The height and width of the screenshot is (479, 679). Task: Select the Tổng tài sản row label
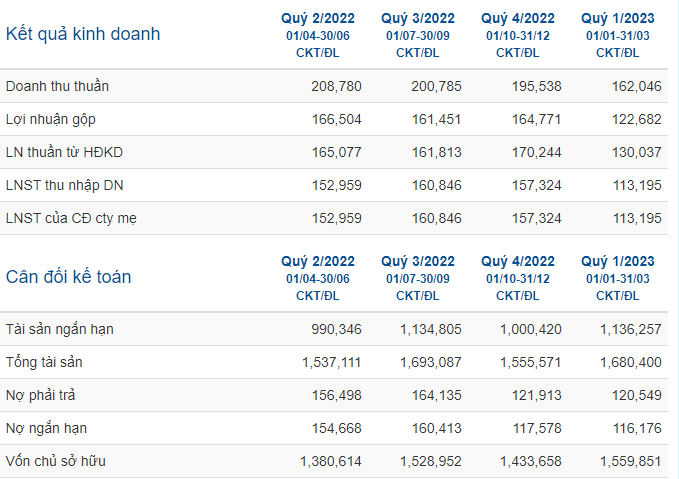tap(44, 362)
